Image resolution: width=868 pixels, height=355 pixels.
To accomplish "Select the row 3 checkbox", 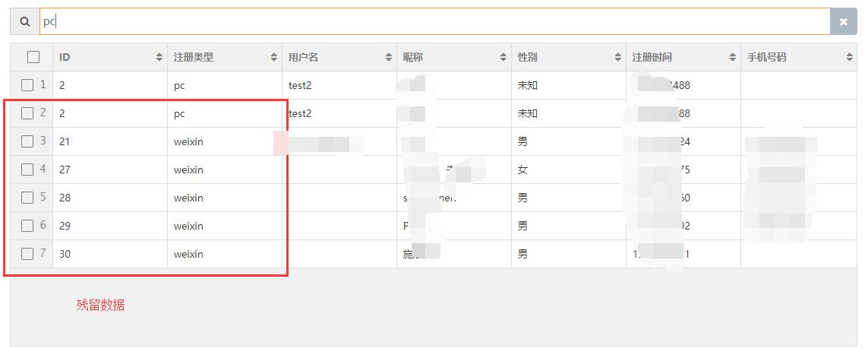I will coord(27,142).
